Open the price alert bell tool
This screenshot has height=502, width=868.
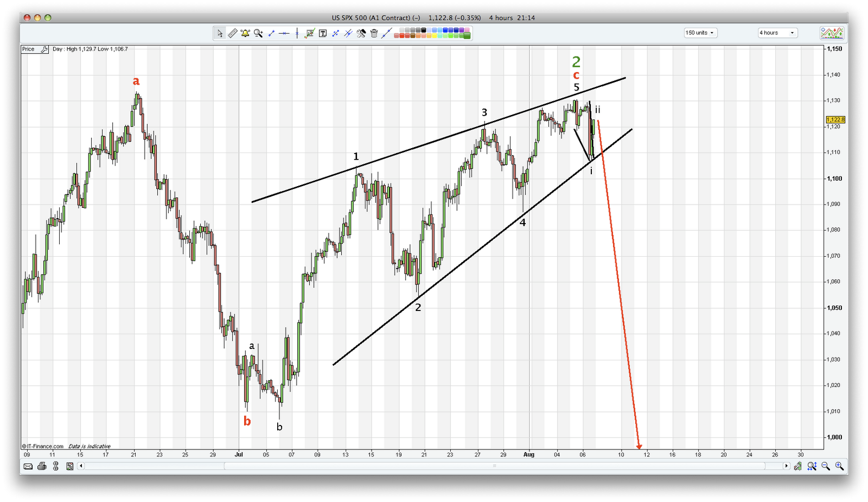tap(245, 33)
